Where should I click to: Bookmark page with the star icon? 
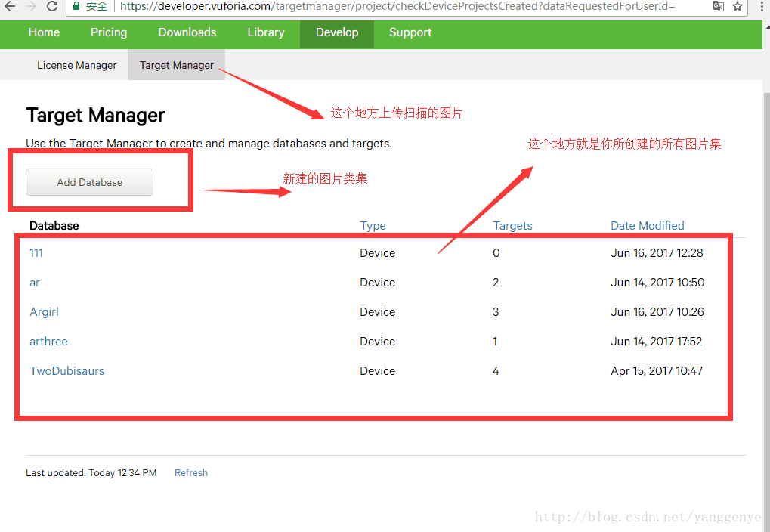(737, 6)
